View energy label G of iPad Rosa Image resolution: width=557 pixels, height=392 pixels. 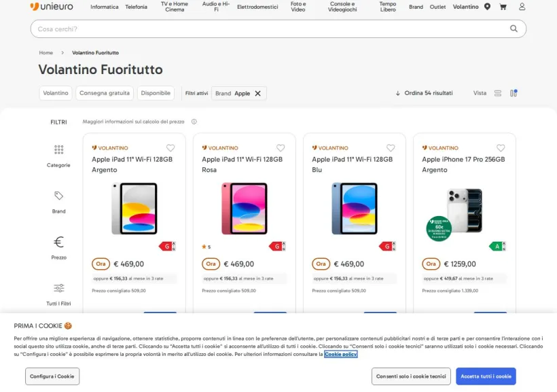click(x=277, y=246)
